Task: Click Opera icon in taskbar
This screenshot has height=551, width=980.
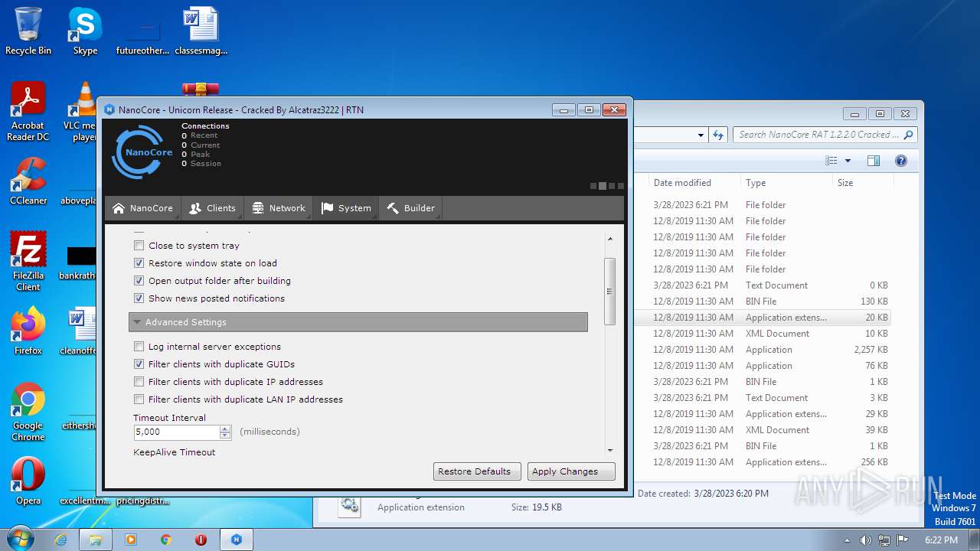Action: (x=201, y=540)
